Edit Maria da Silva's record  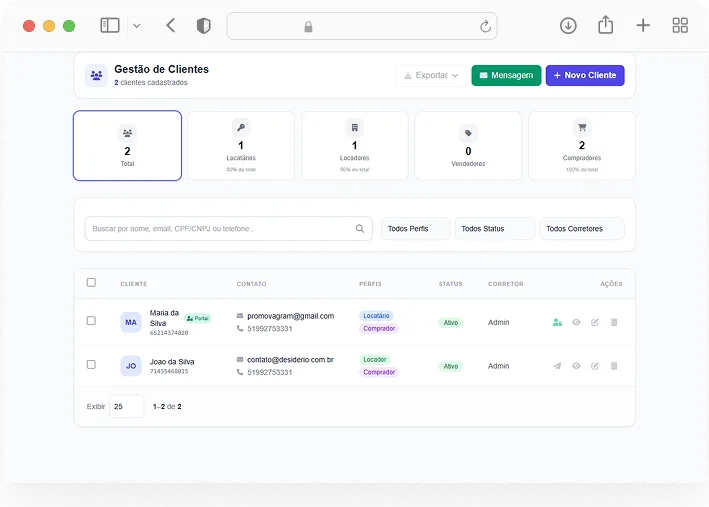pos(595,322)
